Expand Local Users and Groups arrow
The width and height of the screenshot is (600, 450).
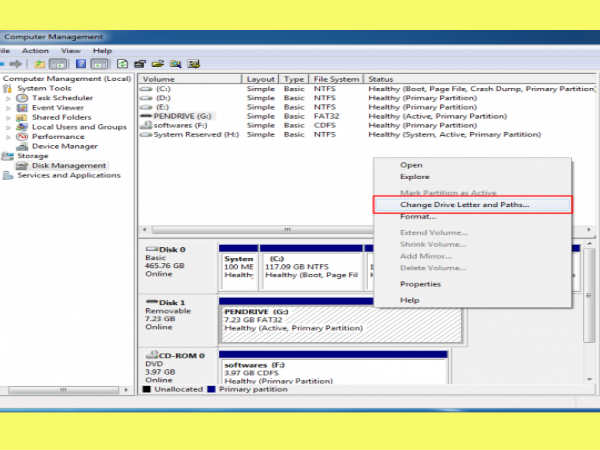click(x=8, y=127)
